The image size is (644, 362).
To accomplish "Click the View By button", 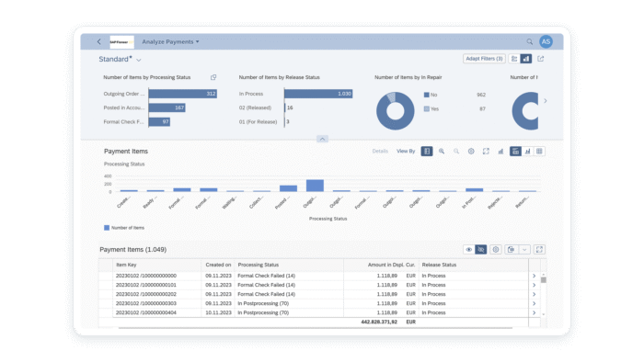I will 406,152.
